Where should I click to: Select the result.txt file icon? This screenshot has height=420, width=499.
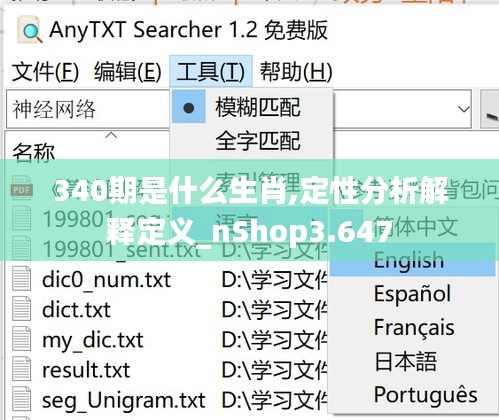22,370
